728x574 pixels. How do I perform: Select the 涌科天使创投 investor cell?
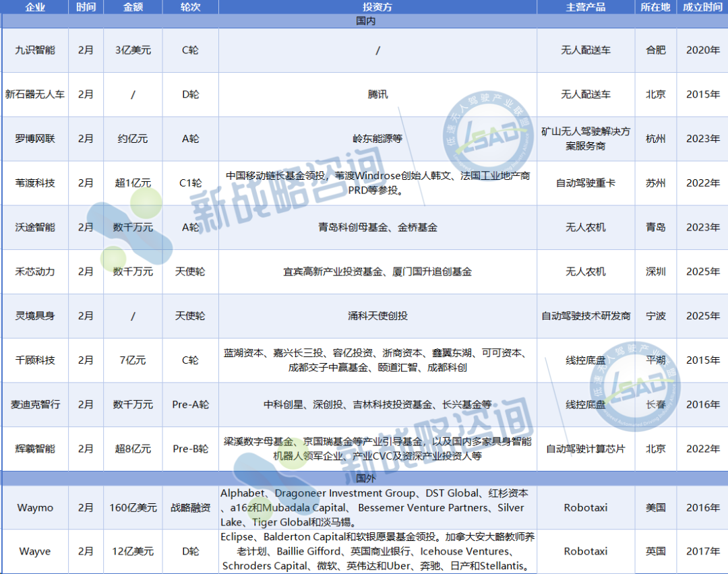(x=377, y=315)
